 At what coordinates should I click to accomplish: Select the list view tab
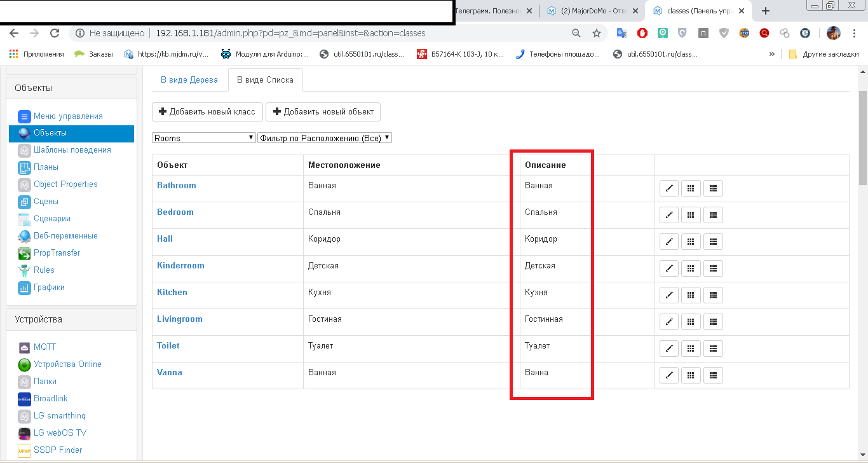[265, 79]
